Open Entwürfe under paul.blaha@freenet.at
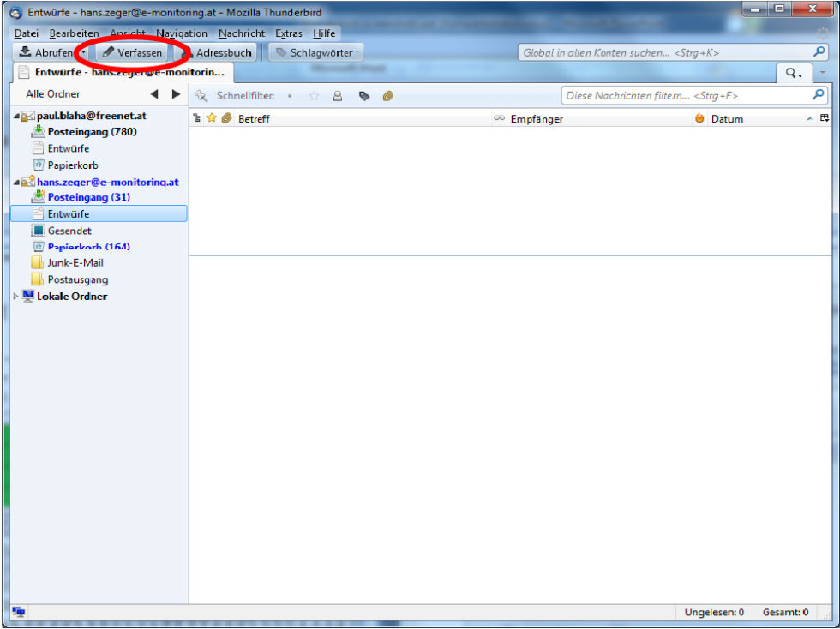 (69, 148)
